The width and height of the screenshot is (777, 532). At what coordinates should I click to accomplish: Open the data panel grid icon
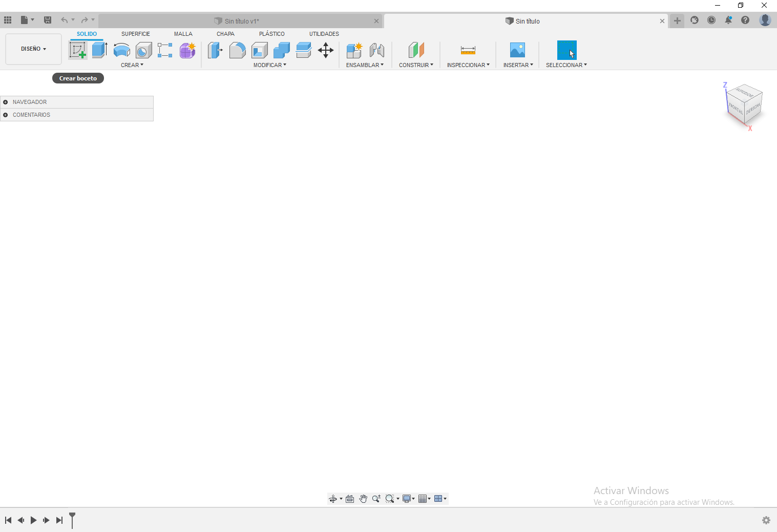click(x=8, y=20)
